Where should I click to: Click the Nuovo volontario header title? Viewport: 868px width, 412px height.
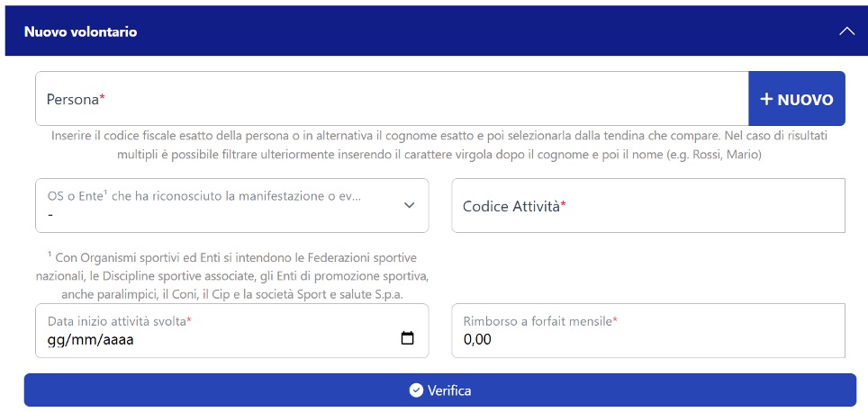pos(81,31)
